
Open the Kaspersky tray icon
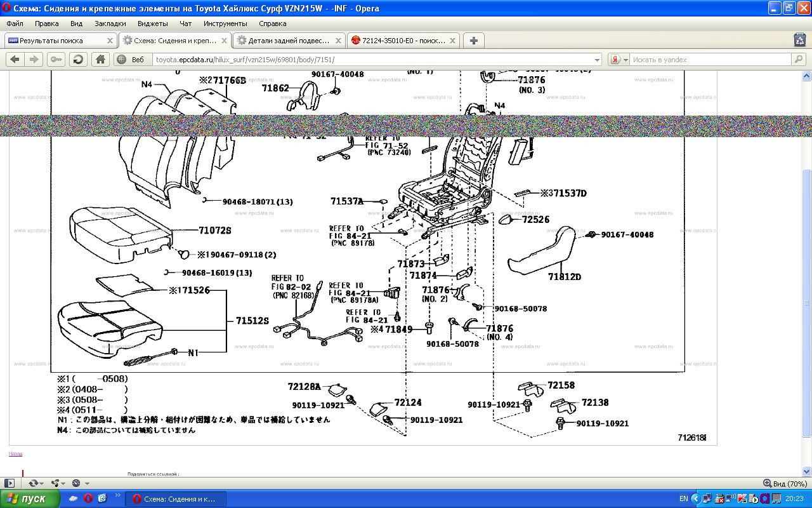pyautogui.click(x=742, y=498)
